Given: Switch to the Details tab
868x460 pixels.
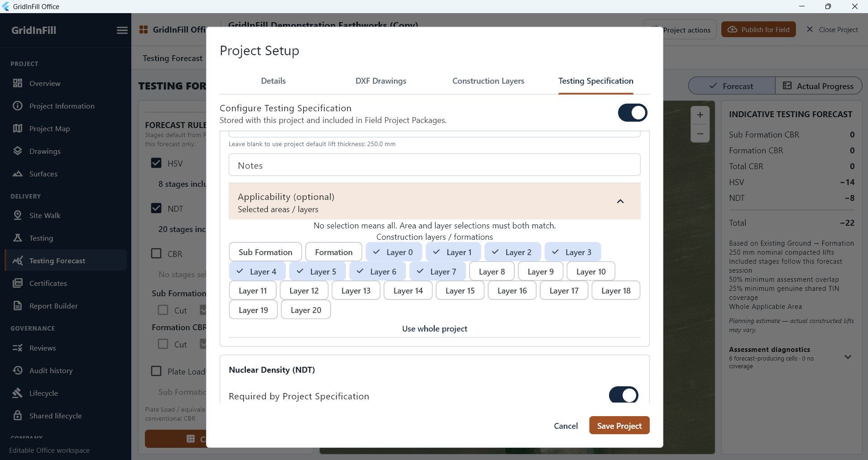Looking at the screenshot, I should (273, 81).
